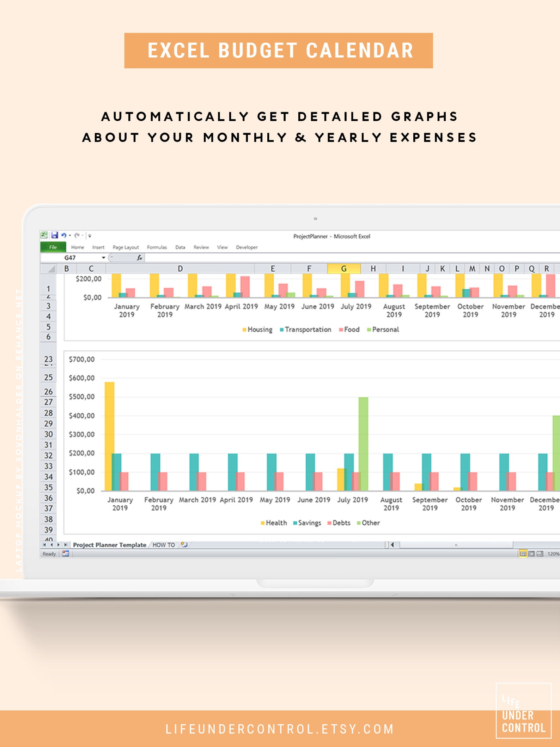This screenshot has height=747, width=560.
Task: Click the Housing legend entry
Action: tap(257, 330)
